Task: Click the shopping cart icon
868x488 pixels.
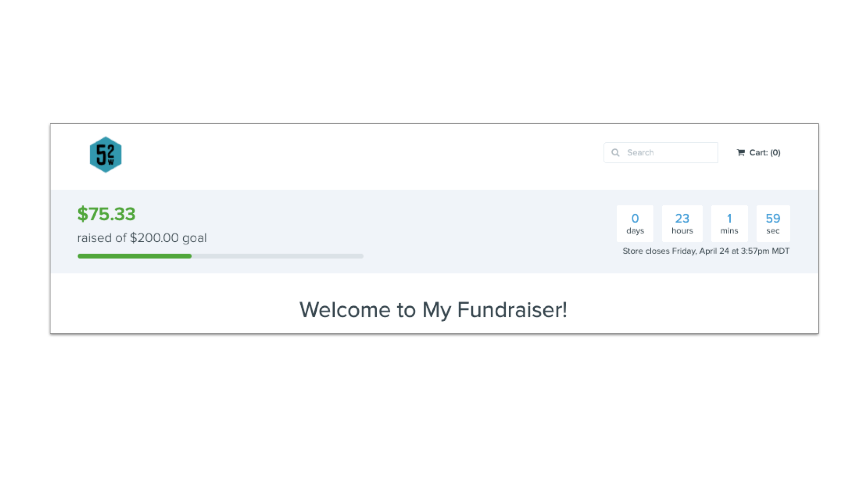Action: 741,152
